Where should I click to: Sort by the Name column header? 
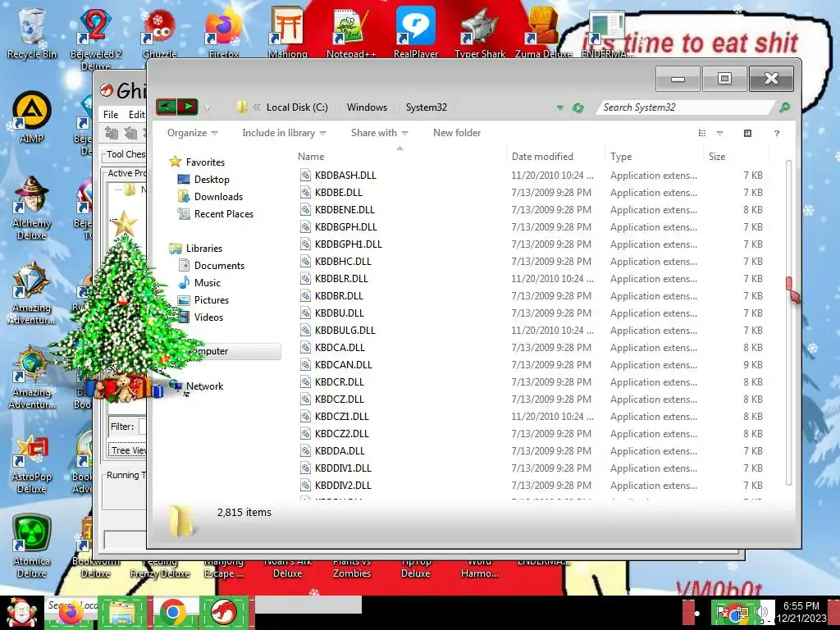click(311, 157)
